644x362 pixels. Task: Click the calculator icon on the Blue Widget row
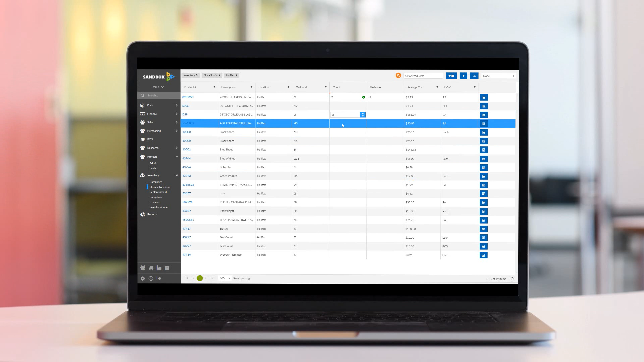(484, 159)
